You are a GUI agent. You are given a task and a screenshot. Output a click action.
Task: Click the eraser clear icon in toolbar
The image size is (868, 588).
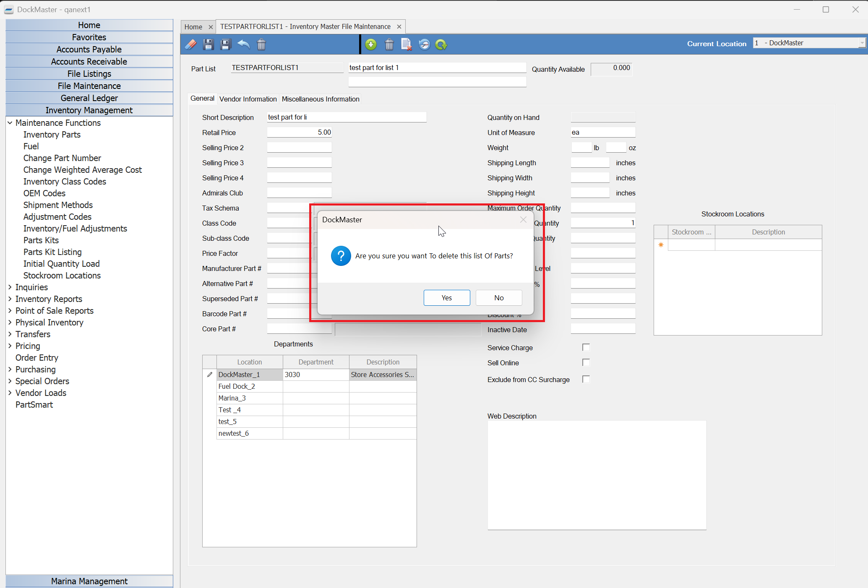pos(191,44)
